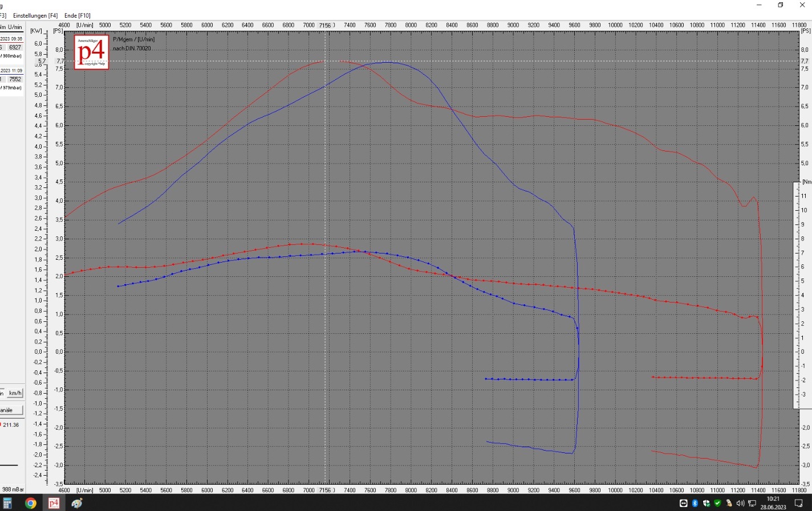Switch to the p4 app in taskbar

point(54,503)
